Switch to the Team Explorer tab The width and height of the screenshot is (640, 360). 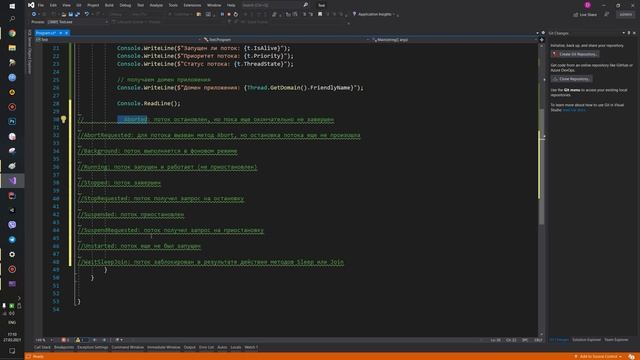pyautogui.click(x=616, y=340)
